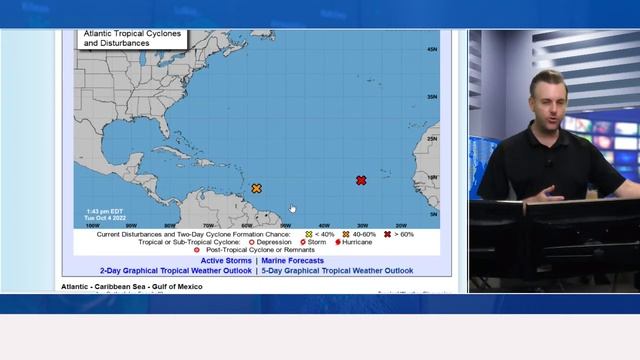640x360 pixels.
Task: Click 'Atlantic - Caribbean Sea - Gulf of Mexico' heading
Action: tap(132, 287)
